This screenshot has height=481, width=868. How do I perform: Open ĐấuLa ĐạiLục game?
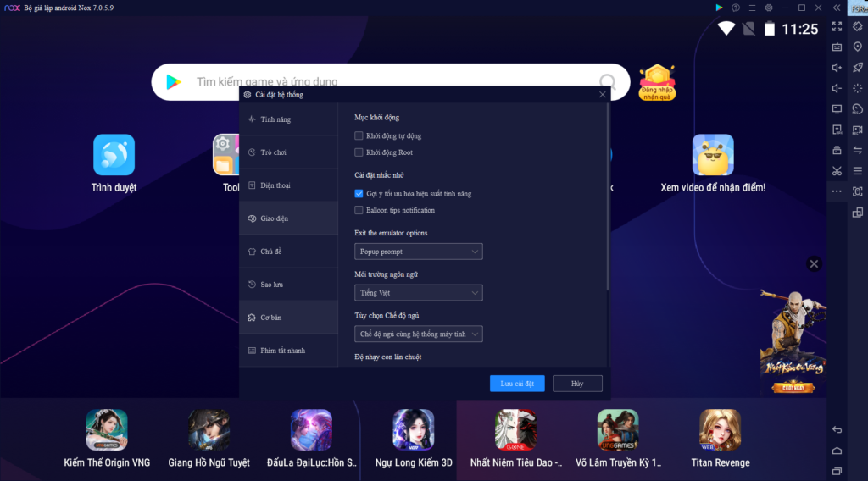tap(311, 439)
